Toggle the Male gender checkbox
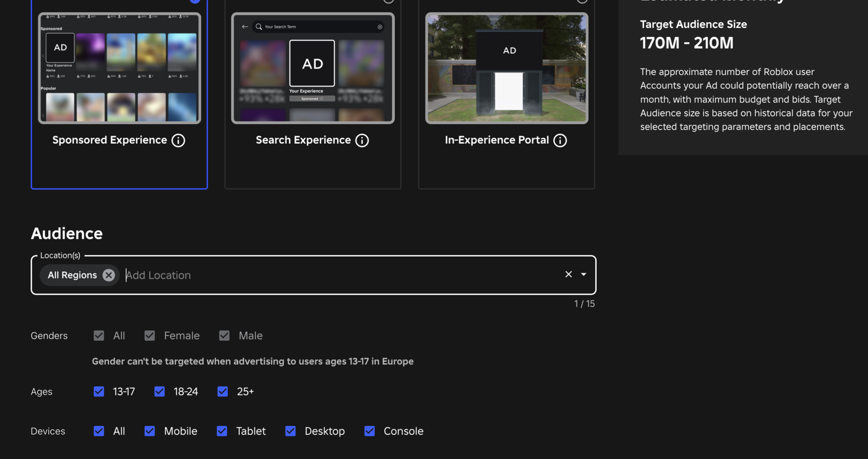This screenshot has width=868, height=459. pos(224,336)
